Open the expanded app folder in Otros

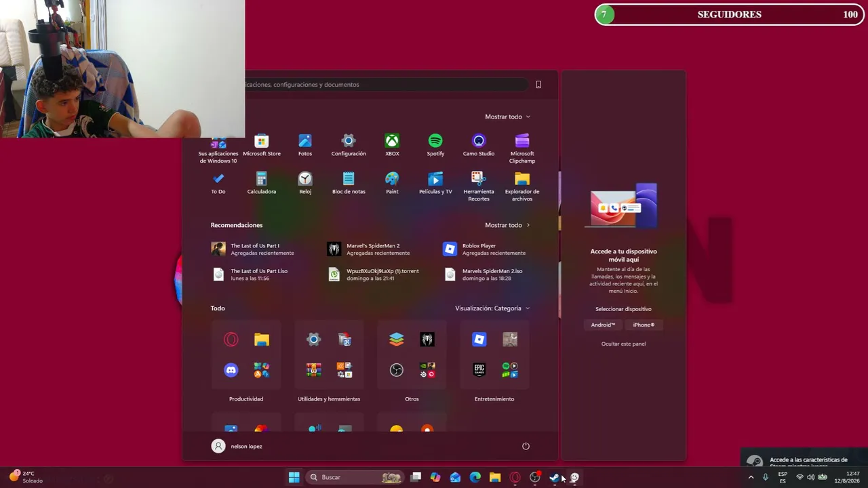click(x=427, y=370)
